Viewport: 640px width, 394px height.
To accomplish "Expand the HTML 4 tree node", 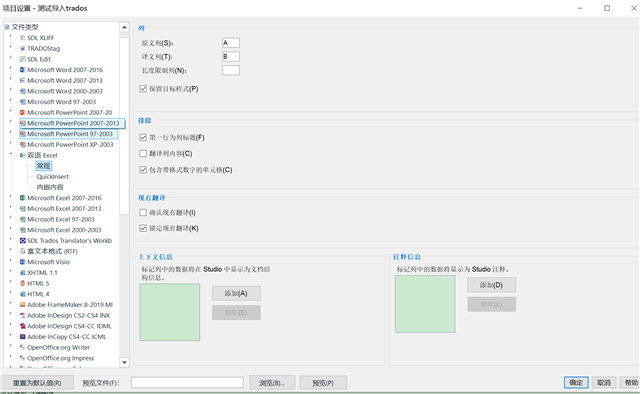I will pyautogui.click(x=11, y=293).
